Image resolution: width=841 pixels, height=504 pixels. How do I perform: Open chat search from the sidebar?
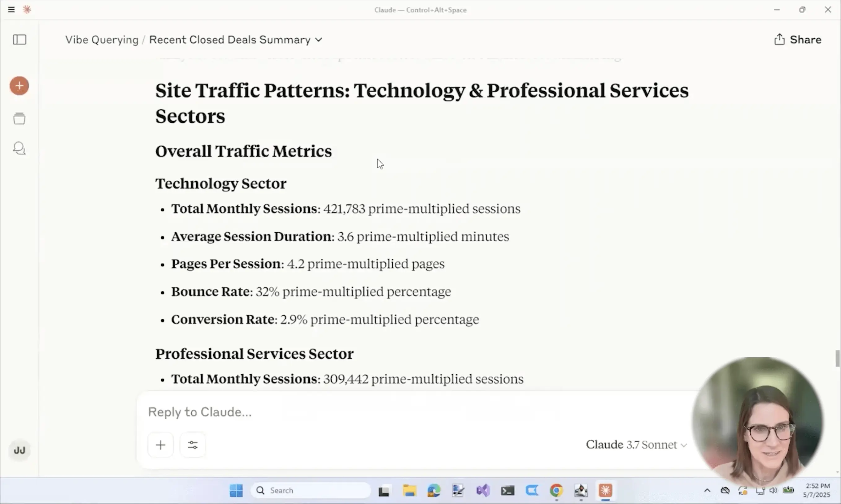20,148
